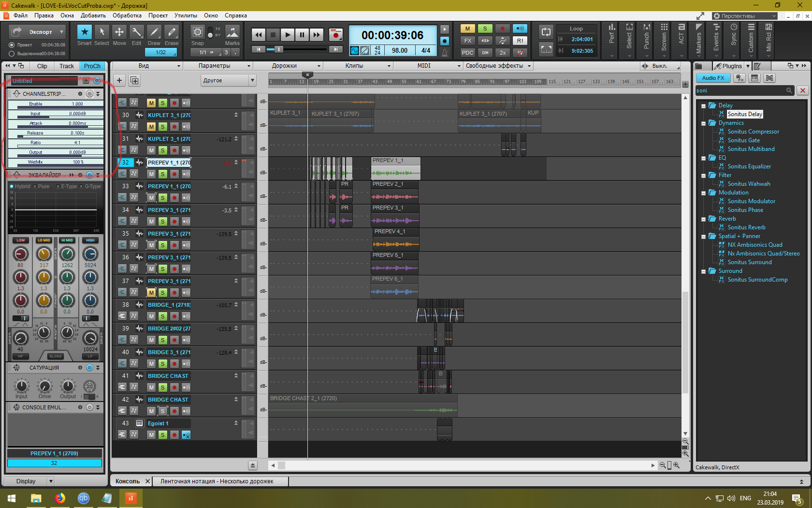
Task: Open the Дорожки dropdown
Action: (288, 66)
